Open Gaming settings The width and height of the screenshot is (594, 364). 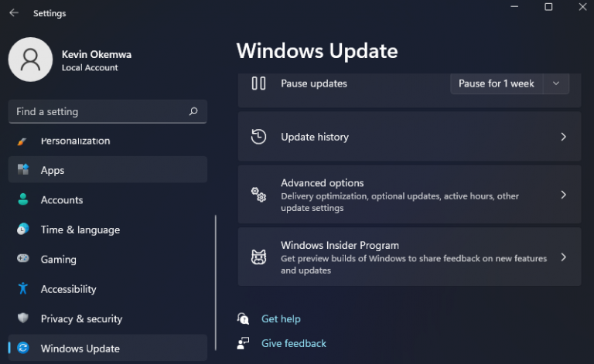point(108,259)
